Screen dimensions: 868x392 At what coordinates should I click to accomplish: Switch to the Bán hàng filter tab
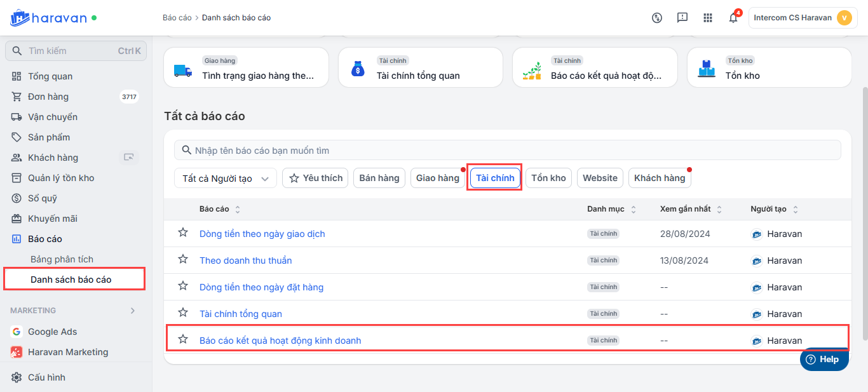[379, 179]
